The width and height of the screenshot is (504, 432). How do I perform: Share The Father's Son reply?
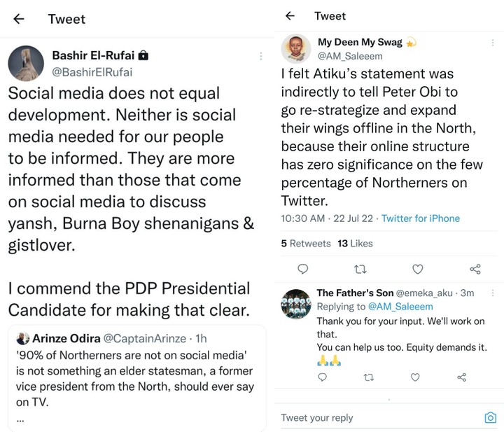click(461, 377)
